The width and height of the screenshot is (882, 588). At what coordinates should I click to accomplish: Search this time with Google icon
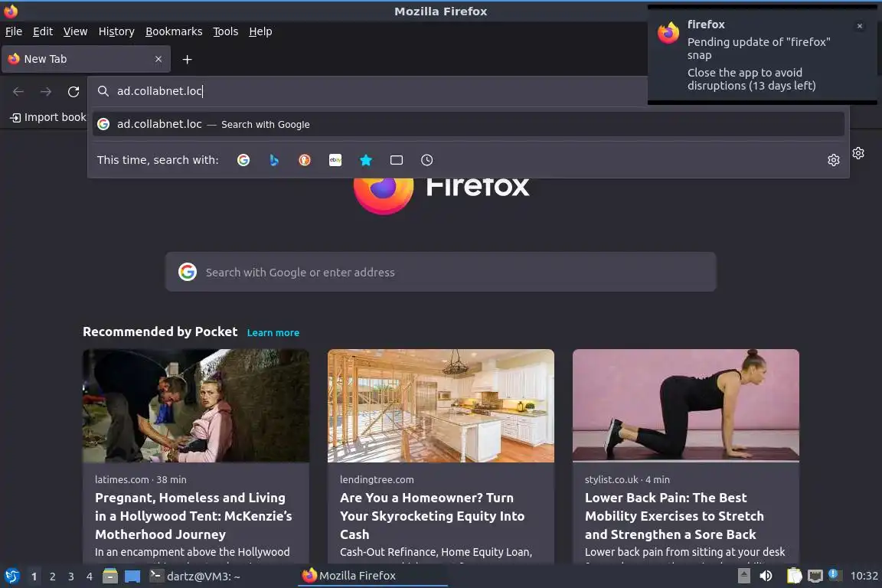click(243, 160)
